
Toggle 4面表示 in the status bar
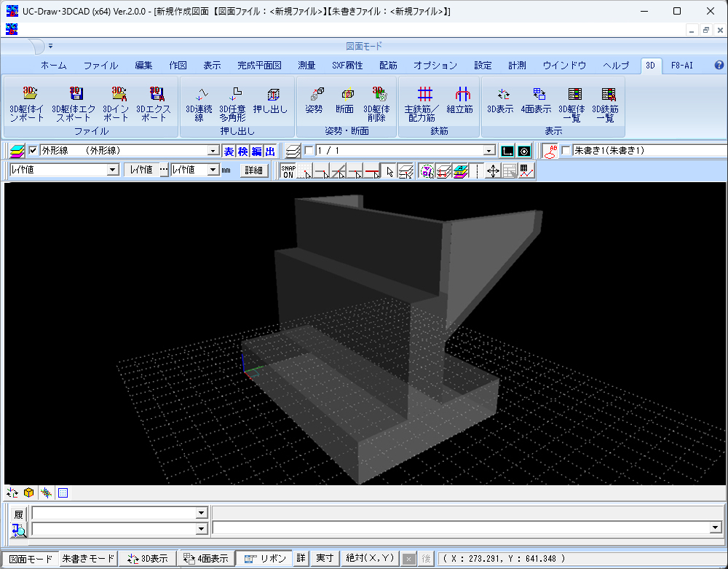click(x=206, y=558)
